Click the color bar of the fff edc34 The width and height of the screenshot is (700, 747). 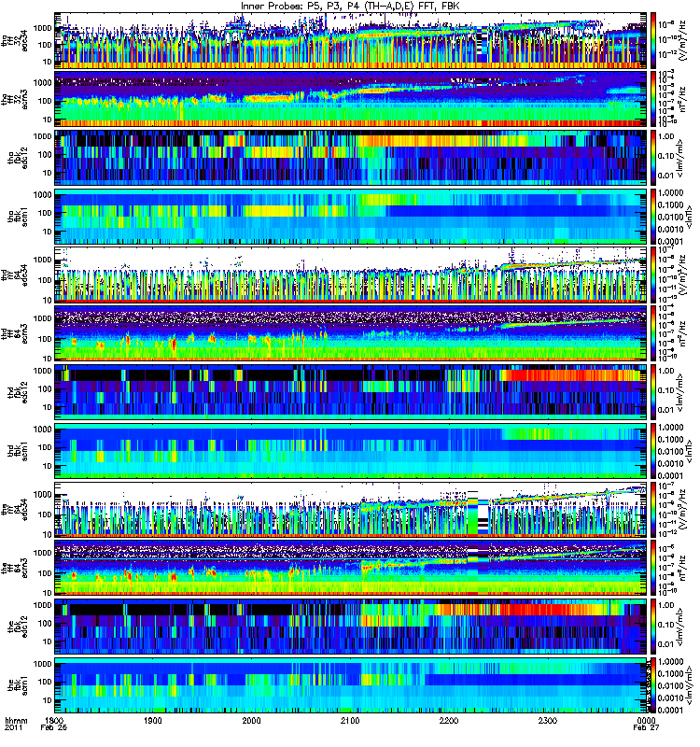coord(652,509)
